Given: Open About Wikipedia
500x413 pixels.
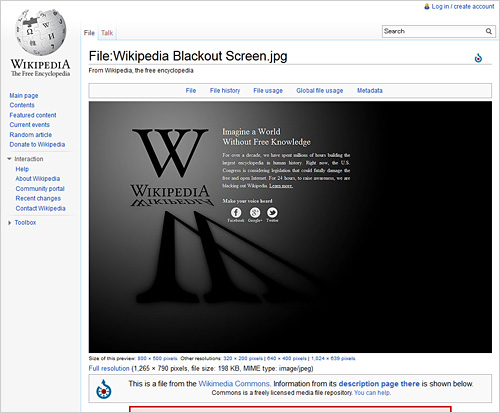Looking at the screenshot, I should tap(38, 179).
